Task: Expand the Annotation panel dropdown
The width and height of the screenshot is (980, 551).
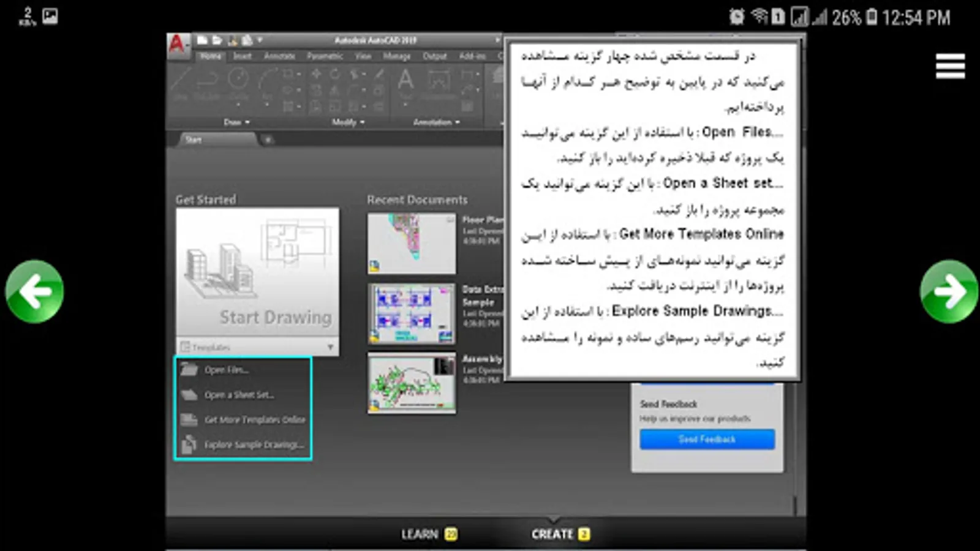Action: pos(436,122)
